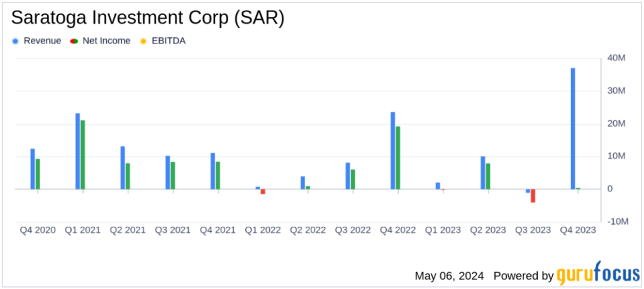Screen dimensions: 644x289
Task: Click the Q4 2023 tall revenue bar
Action: [x=573, y=128]
